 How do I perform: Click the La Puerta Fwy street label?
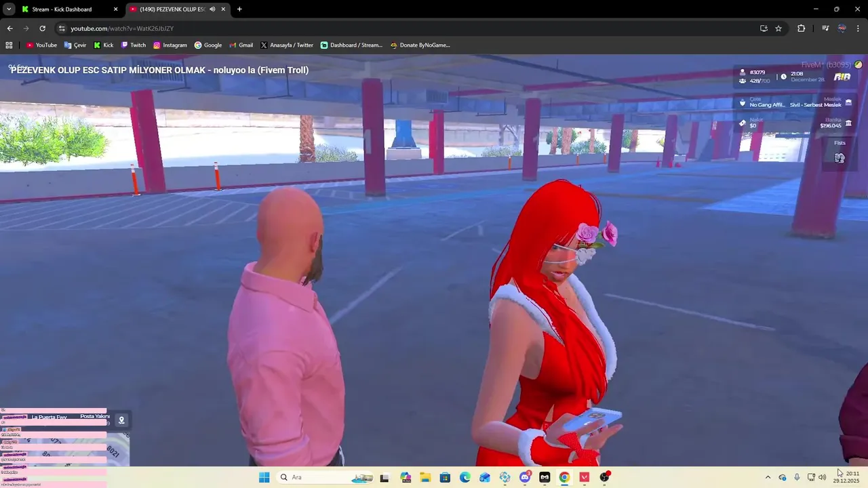tap(49, 418)
